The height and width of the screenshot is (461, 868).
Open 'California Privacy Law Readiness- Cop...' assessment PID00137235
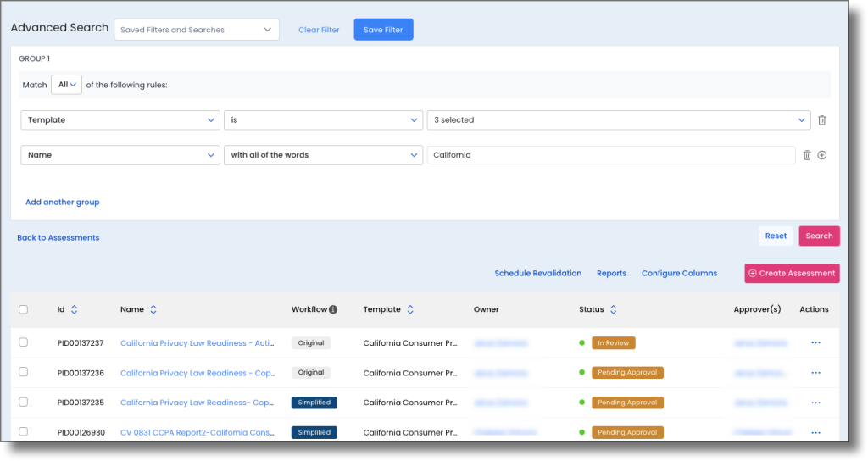[x=197, y=403]
